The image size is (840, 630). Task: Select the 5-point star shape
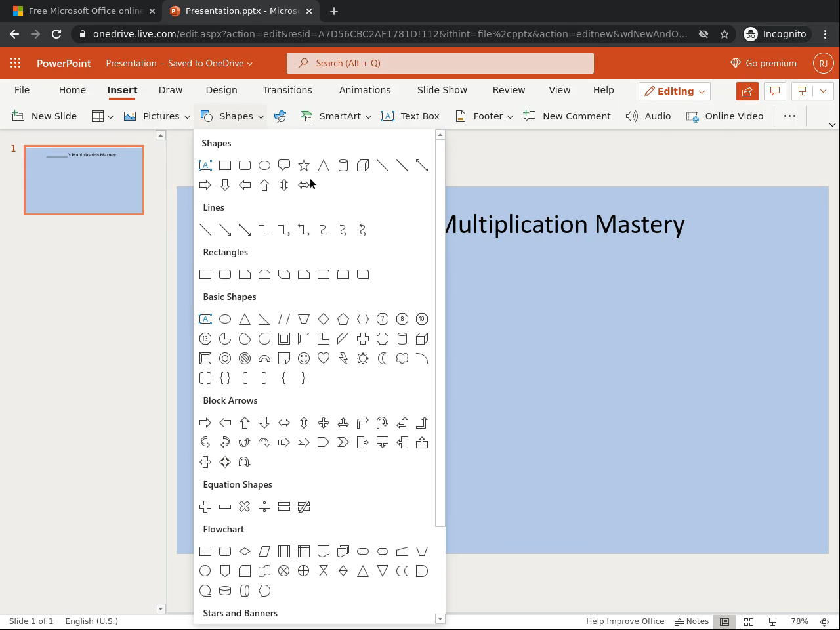pos(304,165)
